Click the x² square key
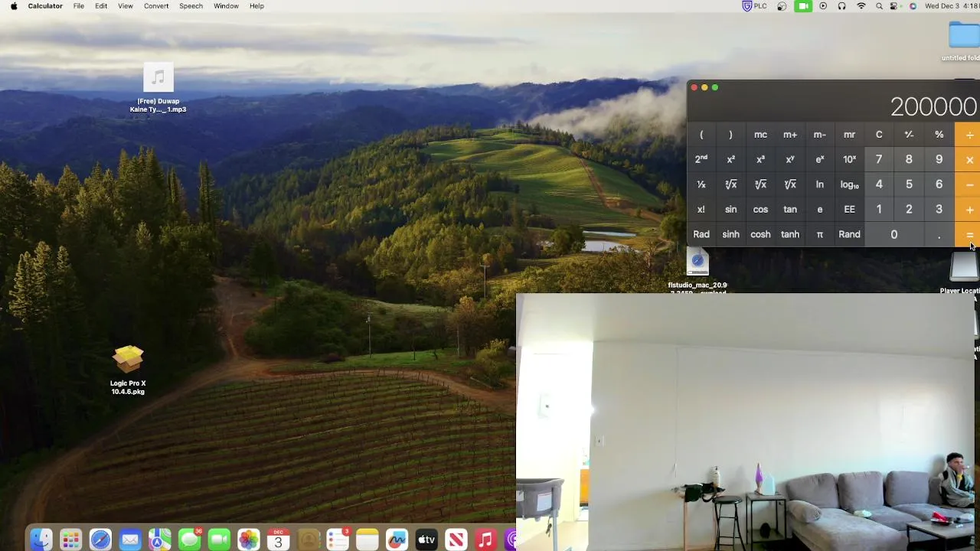 click(x=730, y=159)
